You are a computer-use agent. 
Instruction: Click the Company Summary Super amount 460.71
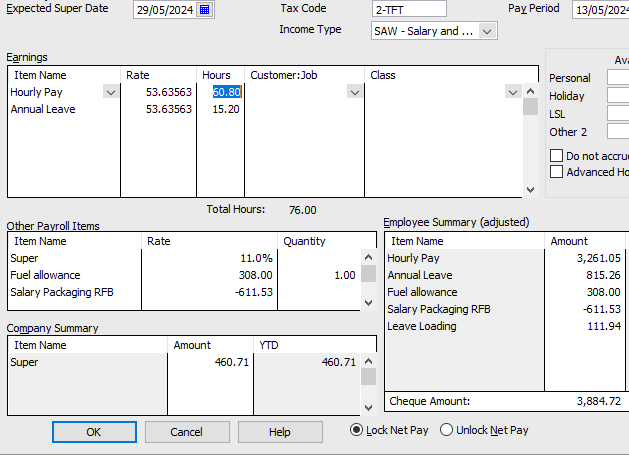tap(231, 362)
